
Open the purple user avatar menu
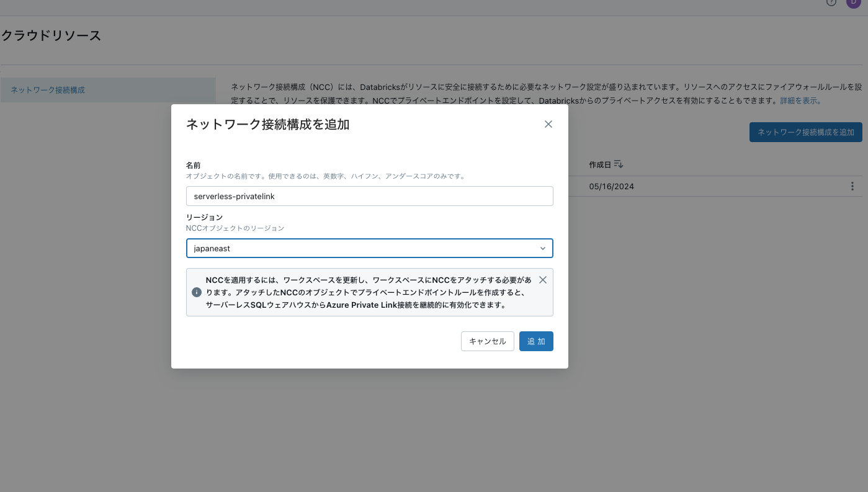coord(854,4)
